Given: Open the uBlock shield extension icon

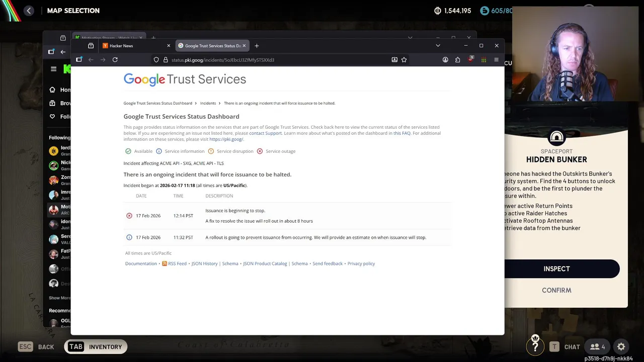Looking at the screenshot, I should click(x=470, y=59).
